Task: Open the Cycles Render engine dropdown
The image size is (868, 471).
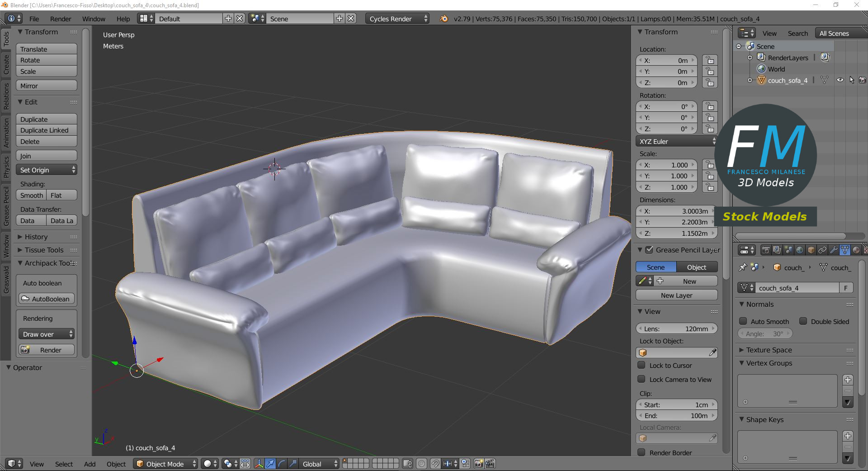Action: (396, 19)
